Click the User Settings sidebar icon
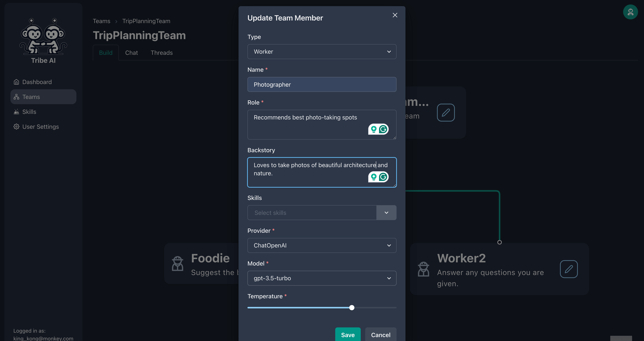 coord(16,127)
